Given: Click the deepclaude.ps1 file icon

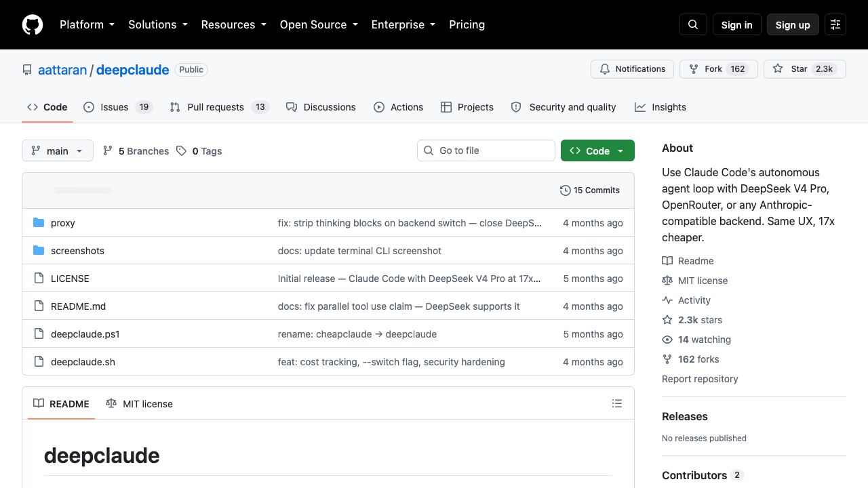Looking at the screenshot, I should point(39,334).
